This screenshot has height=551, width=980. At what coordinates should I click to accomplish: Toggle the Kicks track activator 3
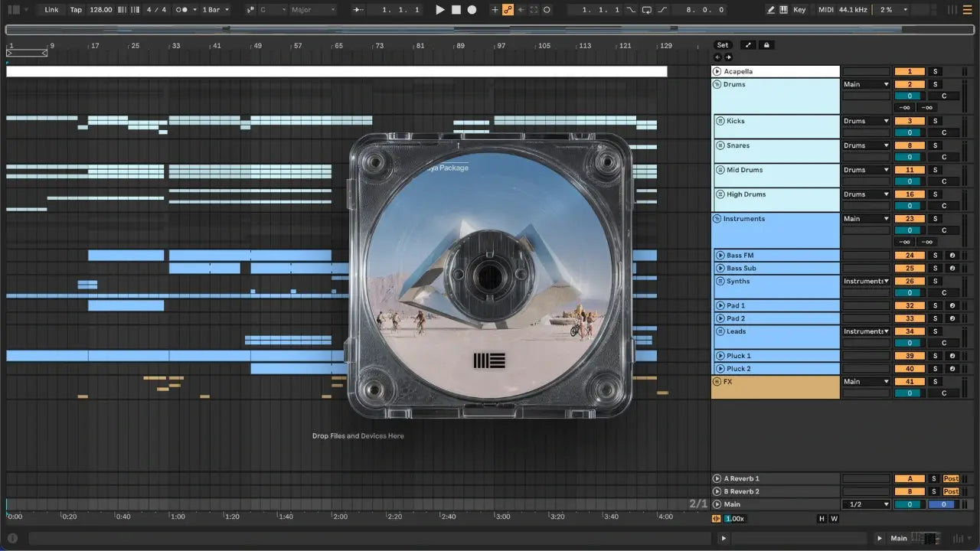pyautogui.click(x=910, y=121)
